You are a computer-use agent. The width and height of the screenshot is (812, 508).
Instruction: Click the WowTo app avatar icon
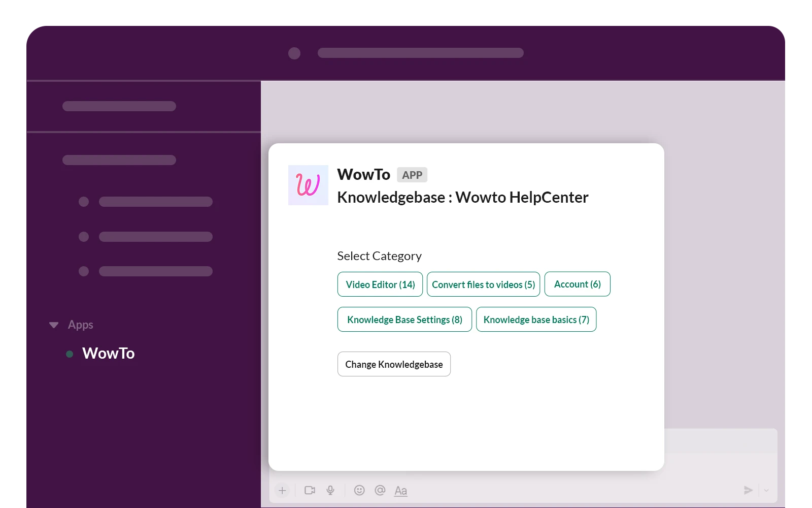pyautogui.click(x=308, y=185)
